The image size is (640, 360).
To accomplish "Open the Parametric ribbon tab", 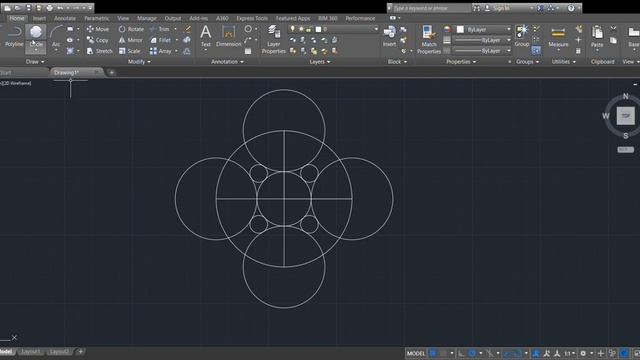I will [97, 18].
